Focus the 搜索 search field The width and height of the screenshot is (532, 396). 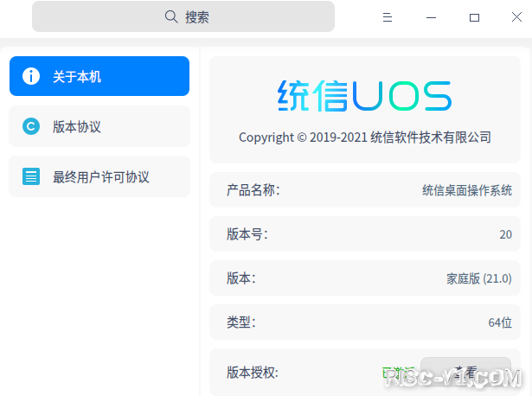[183, 16]
